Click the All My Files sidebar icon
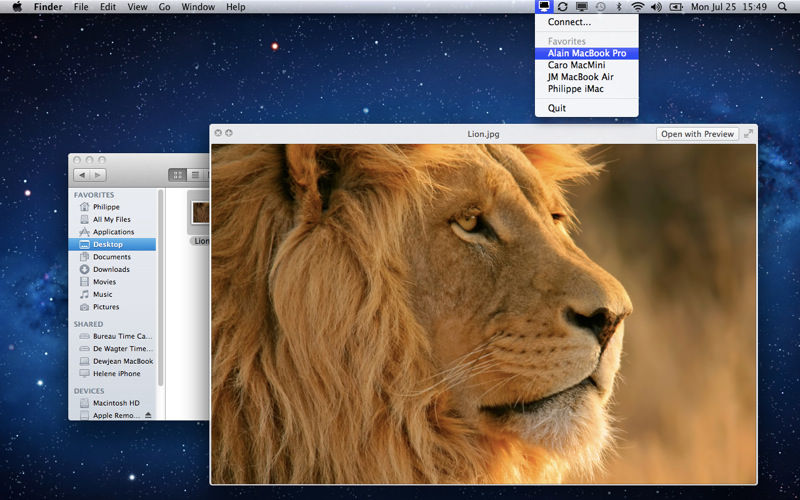This screenshot has height=500, width=800. (85, 219)
